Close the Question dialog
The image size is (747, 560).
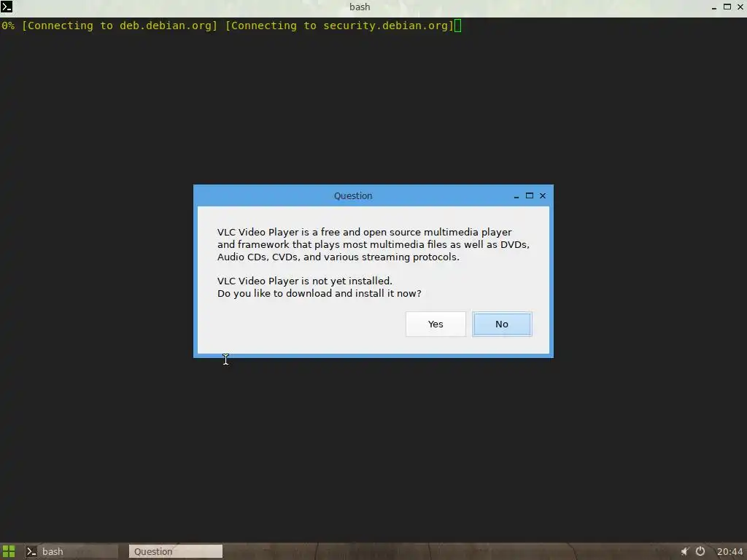point(543,195)
